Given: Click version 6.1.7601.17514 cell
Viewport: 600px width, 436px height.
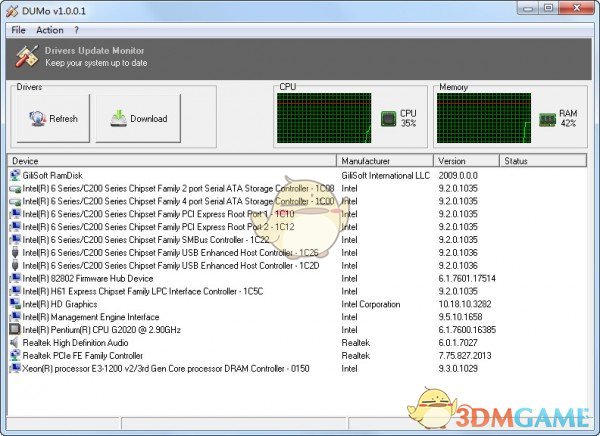Looking at the screenshot, I should point(467,278).
